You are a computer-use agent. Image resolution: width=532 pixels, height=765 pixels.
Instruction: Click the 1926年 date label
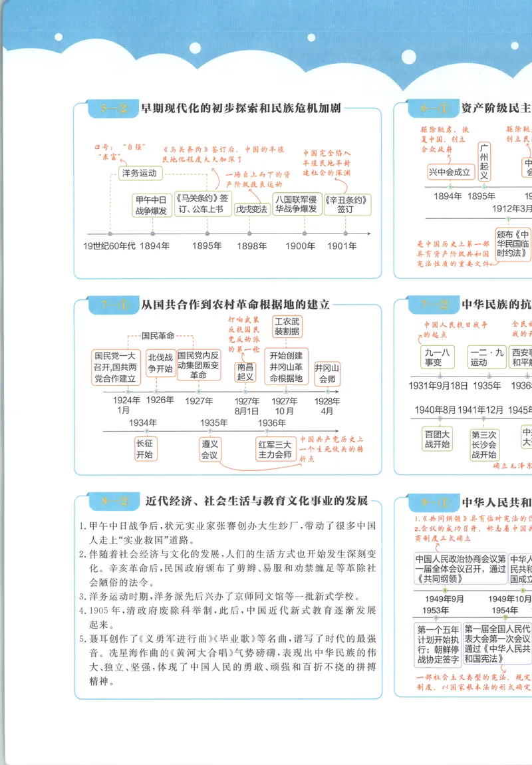coord(160,400)
